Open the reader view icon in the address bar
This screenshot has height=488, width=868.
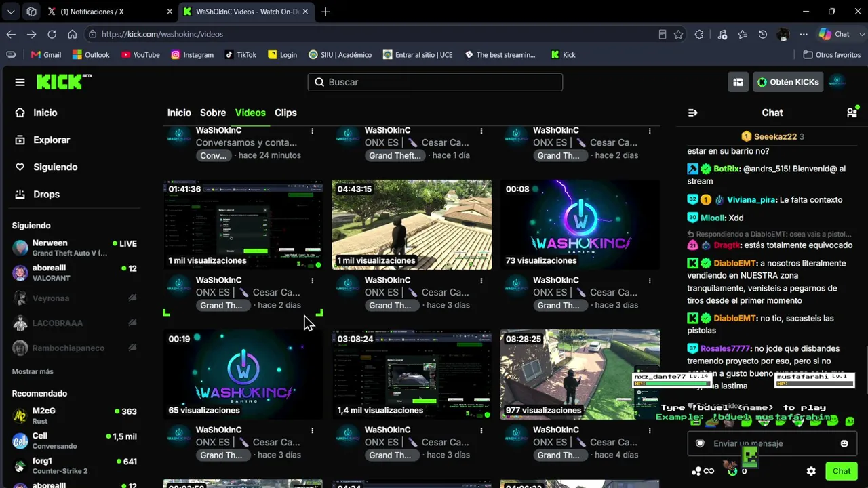click(663, 34)
